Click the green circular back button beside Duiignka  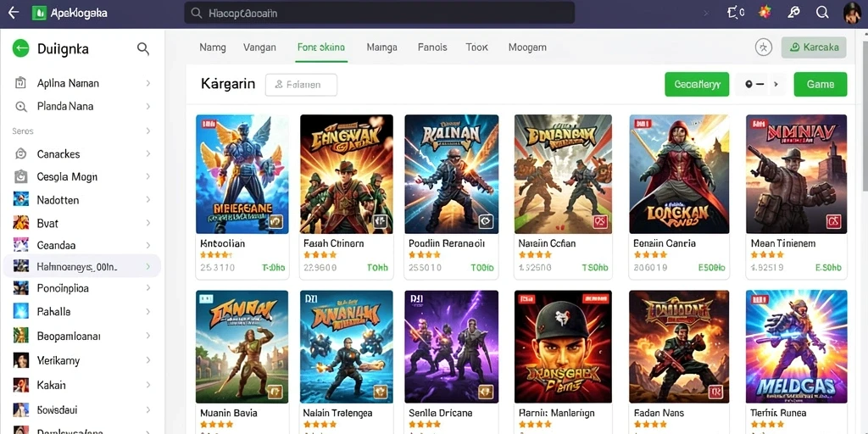pyautogui.click(x=20, y=48)
